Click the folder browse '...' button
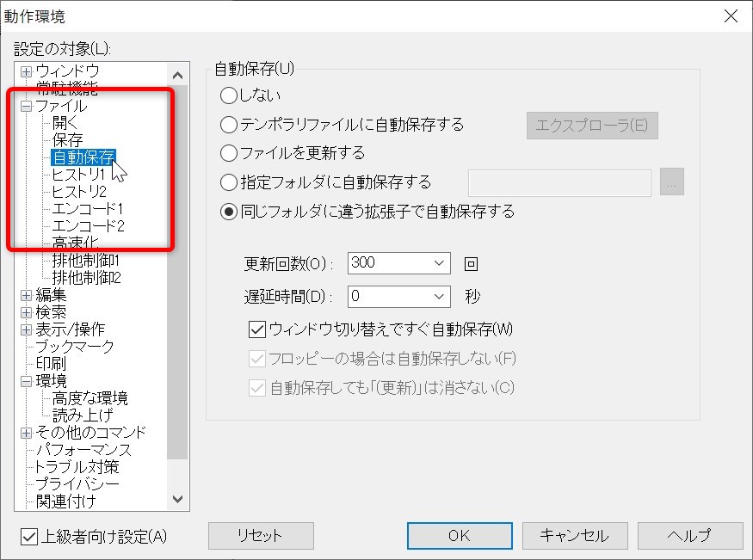 click(x=672, y=182)
